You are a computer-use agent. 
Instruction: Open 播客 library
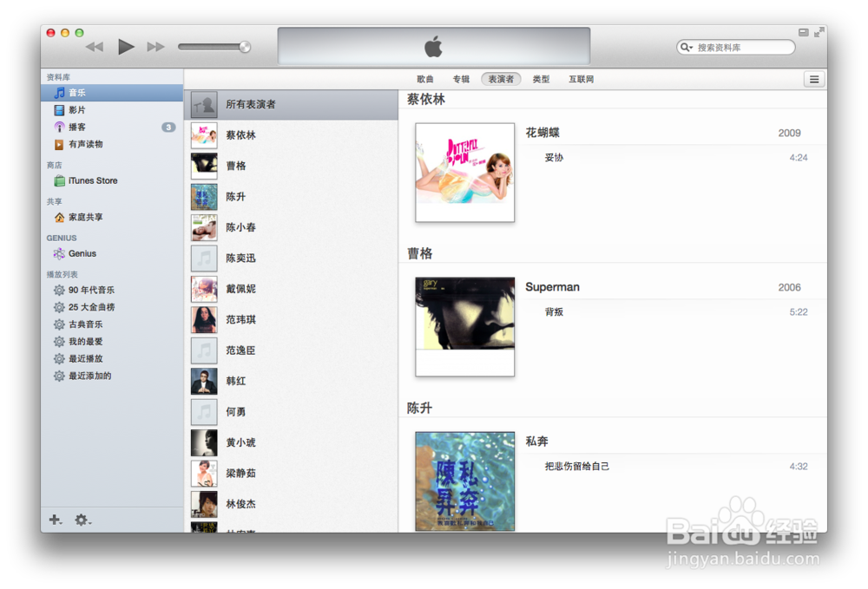(112, 127)
